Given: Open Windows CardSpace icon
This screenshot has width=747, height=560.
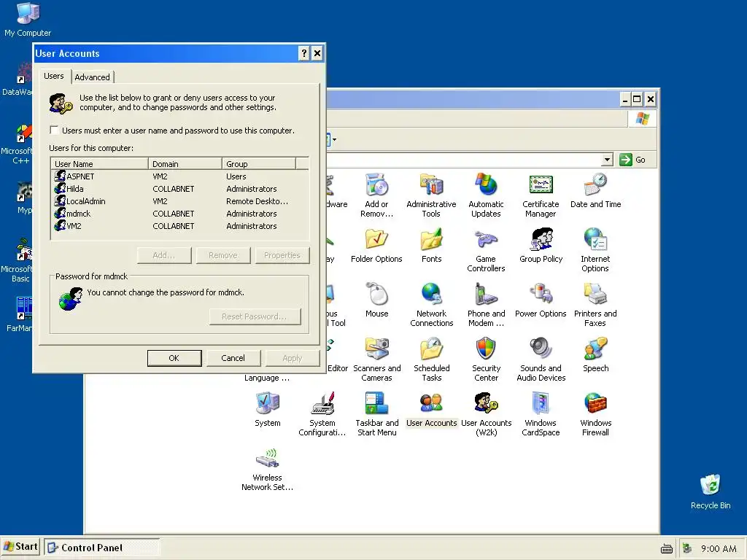Looking at the screenshot, I should pos(541,404).
